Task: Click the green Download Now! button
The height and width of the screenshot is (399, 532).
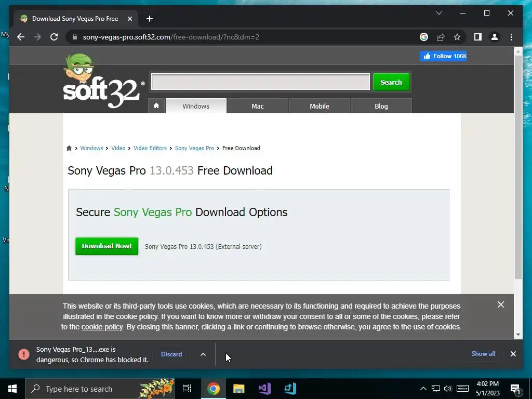Action: [107, 246]
